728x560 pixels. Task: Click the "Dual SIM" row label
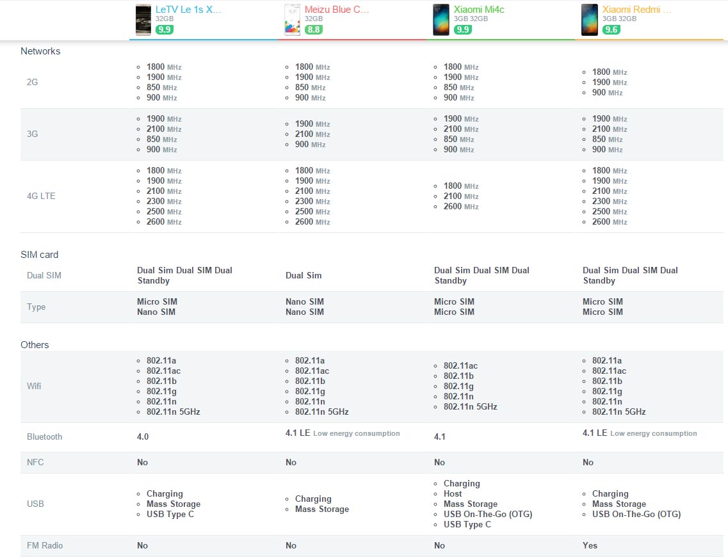pyautogui.click(x=44, y=275)
